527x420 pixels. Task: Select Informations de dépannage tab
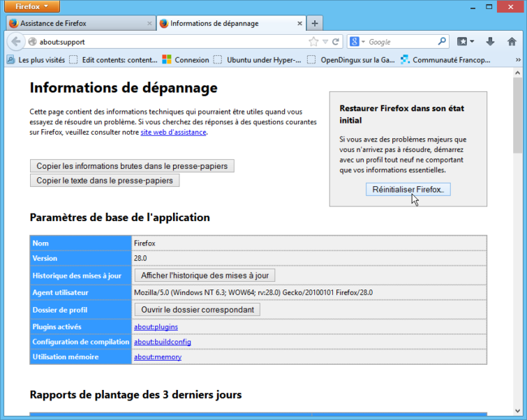coord(232,23)
